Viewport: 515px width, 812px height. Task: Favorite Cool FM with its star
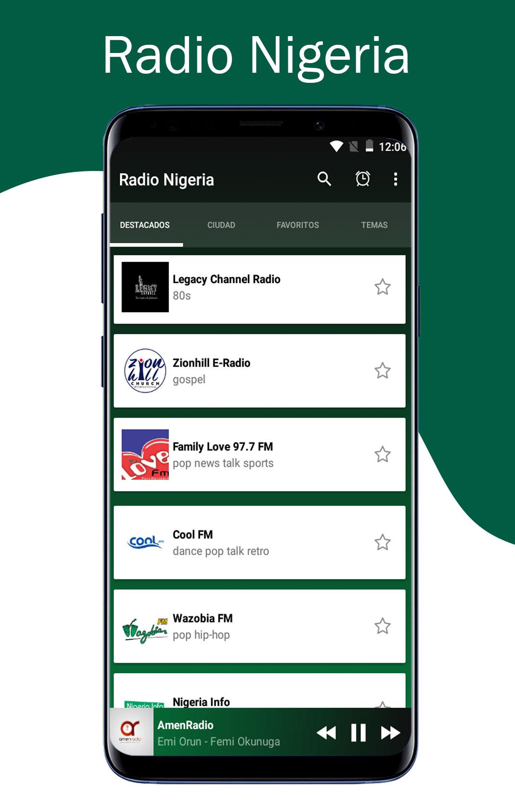coord(383,543)
